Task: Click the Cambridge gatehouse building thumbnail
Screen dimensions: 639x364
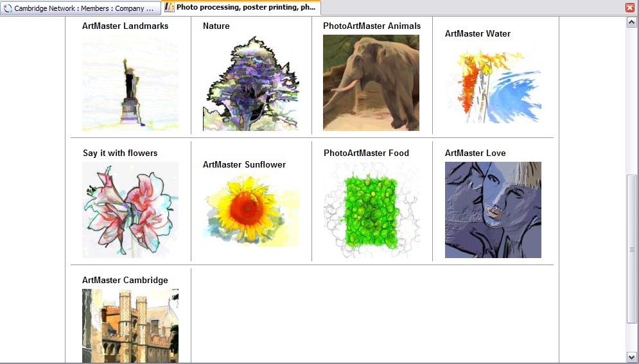Action: pos(130,325)
